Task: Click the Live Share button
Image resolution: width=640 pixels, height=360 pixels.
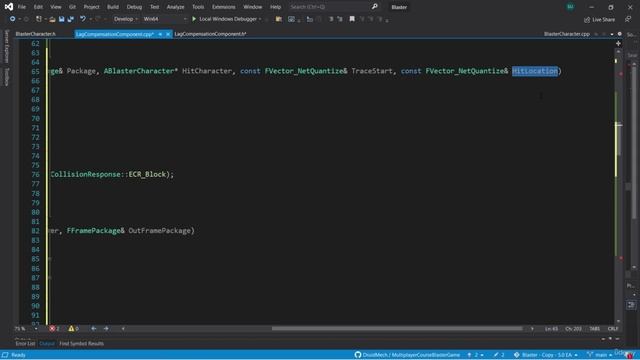Action: pyautogui.click(x=599, y=19)
